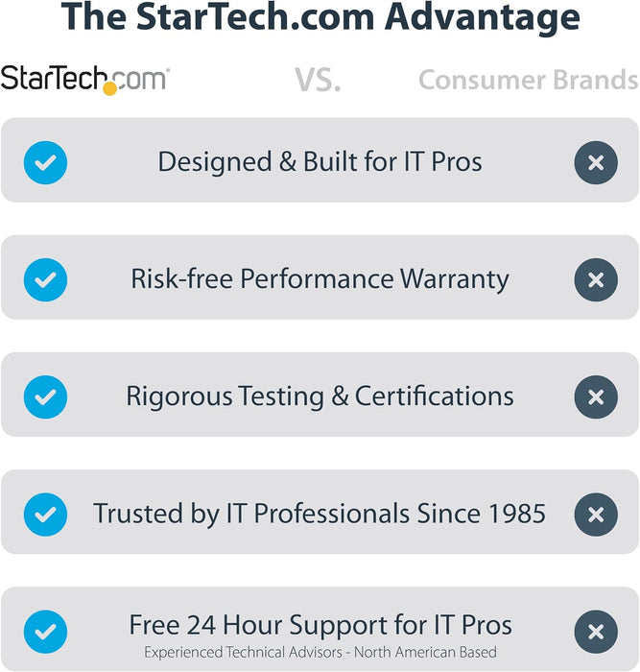Screen dimensions: 640x672
Task: Click the VS. text between the brands
Action: pyautogui.click(x=318, y=81)
